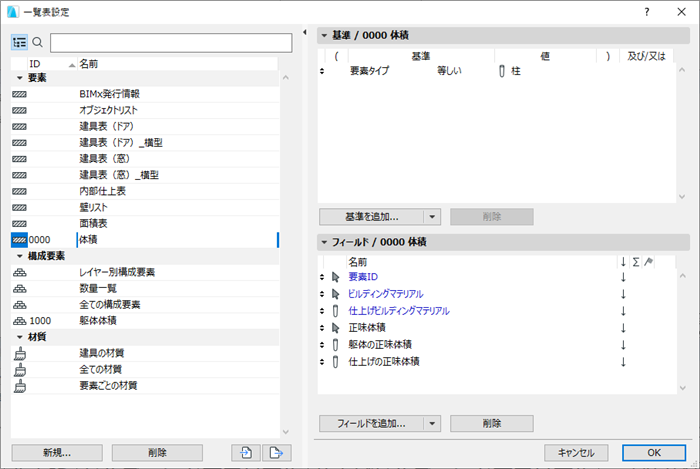Click the schedule import icon button

246,452
